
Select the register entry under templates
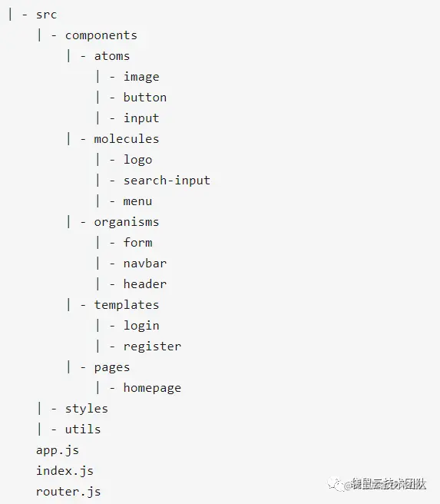coord(152,346)
